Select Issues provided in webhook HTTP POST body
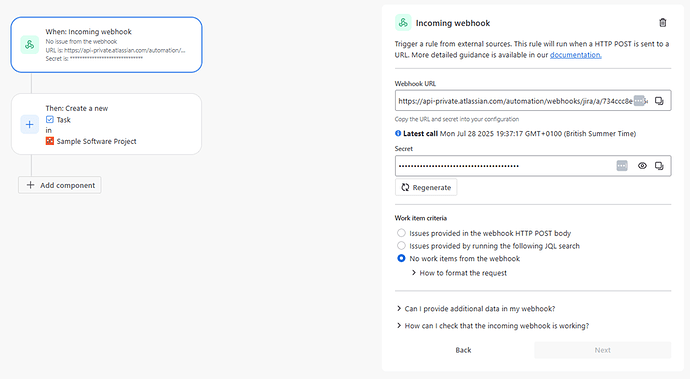The height and width of the screenshot is (379, 690). coord(401,233)
